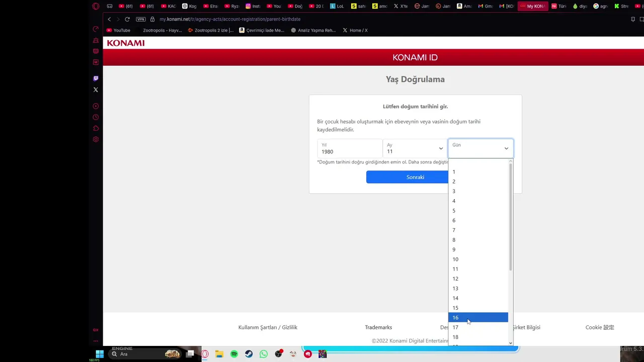Viewport: 644px width, 362px height.
Task: Pick day 14 from the list
Action: 478,298
